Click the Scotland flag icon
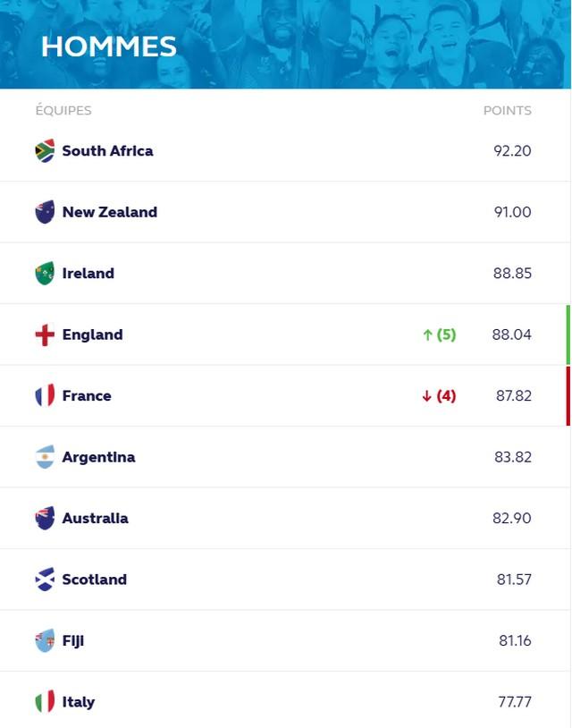The image size is (572, 728). tap(45, 580)
